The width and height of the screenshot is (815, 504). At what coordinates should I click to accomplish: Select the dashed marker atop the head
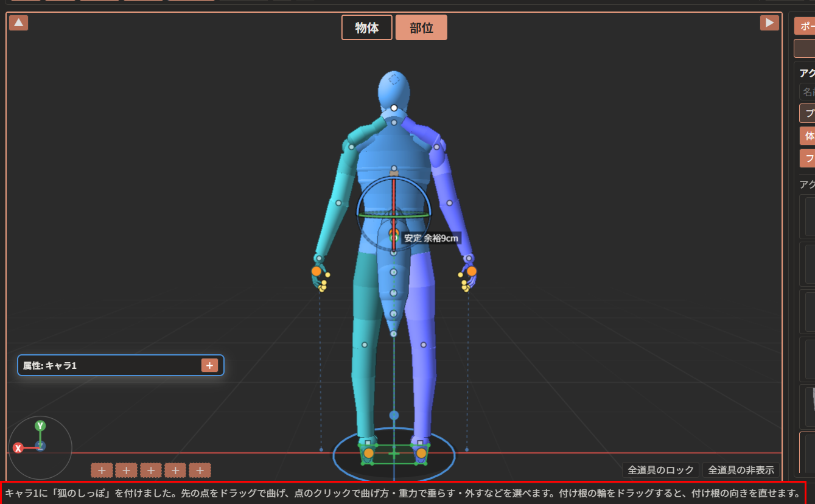394,79
